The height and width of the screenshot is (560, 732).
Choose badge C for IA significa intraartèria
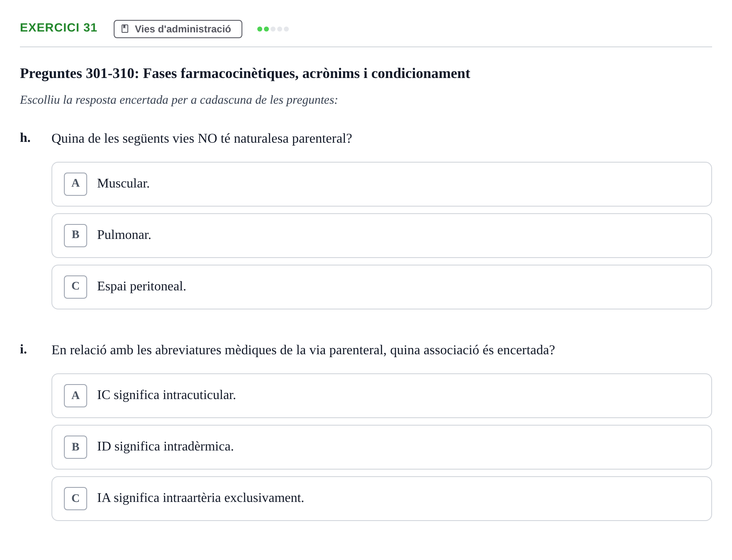point(76,499)
